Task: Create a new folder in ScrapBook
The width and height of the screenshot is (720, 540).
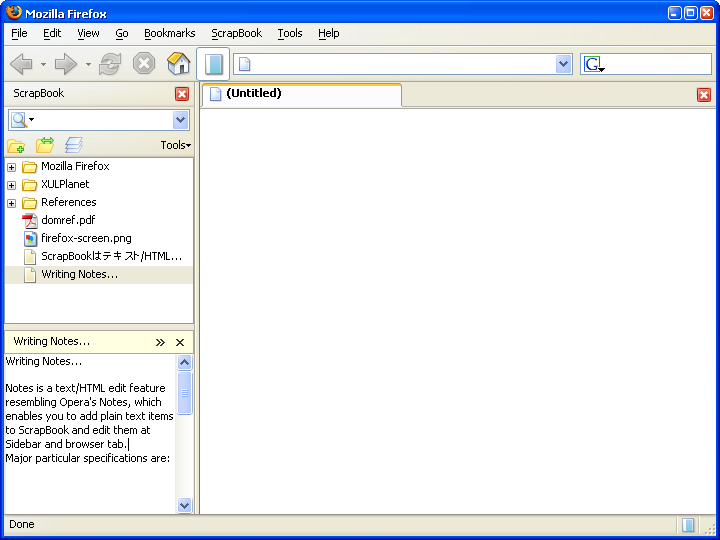Action: point(16,146)
